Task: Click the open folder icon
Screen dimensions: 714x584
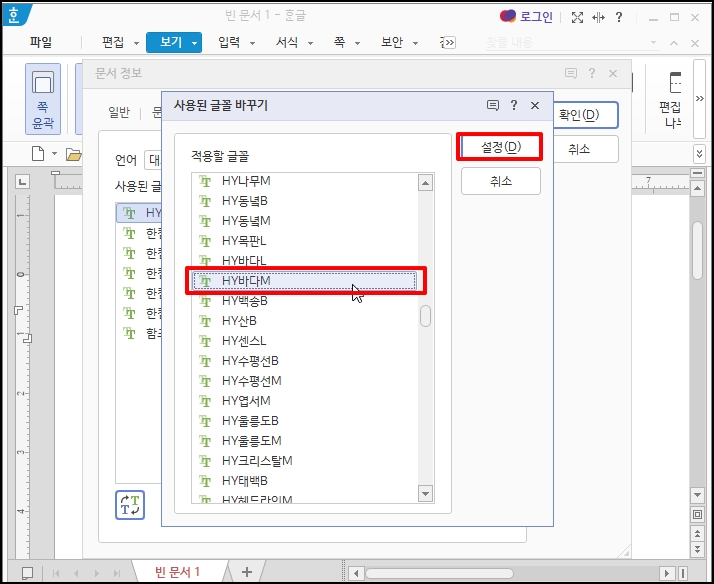Action: pos(73,154)
